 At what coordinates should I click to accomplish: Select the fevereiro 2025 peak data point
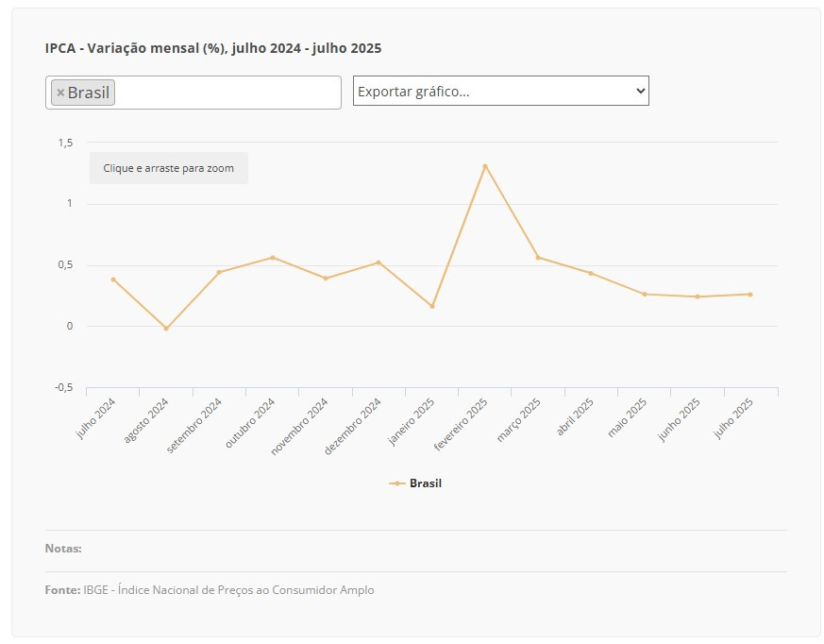click(x=485, y=166)
